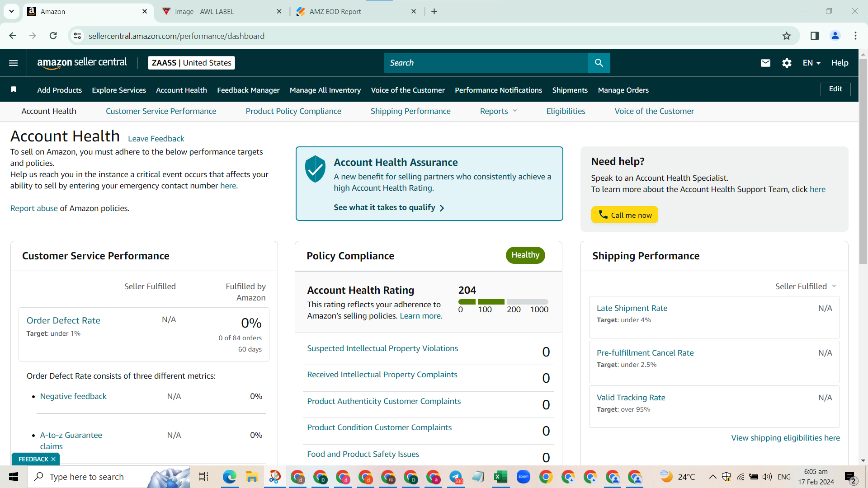Click the search magnifier button
The width and height of the screenshot is (868, 488).
click(x=599, y=63)
